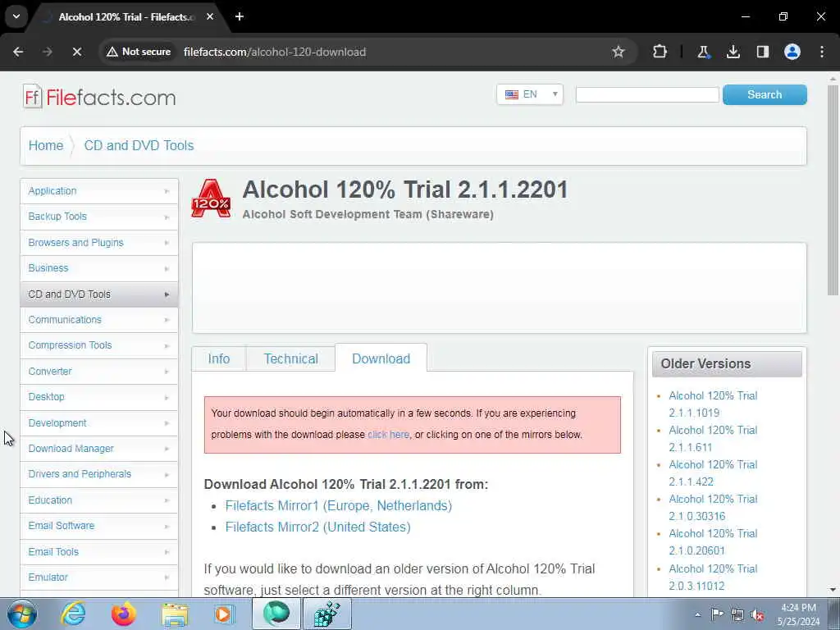Toggle the browser side panel icon

tap(762, 52)
